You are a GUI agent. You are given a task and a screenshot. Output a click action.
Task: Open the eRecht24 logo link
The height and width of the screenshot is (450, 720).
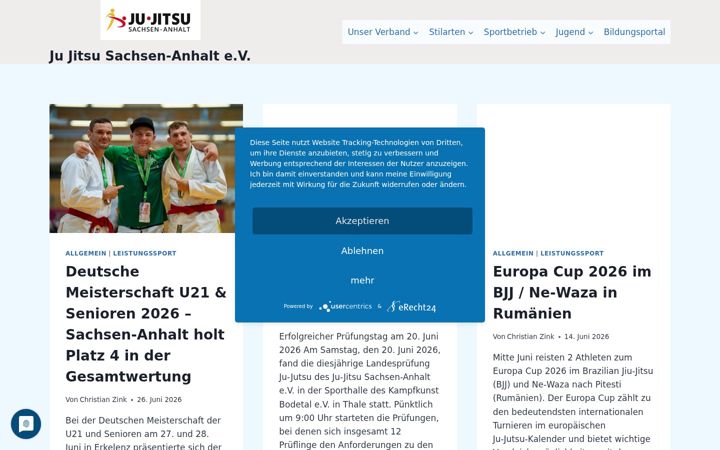tap(411, 307)
